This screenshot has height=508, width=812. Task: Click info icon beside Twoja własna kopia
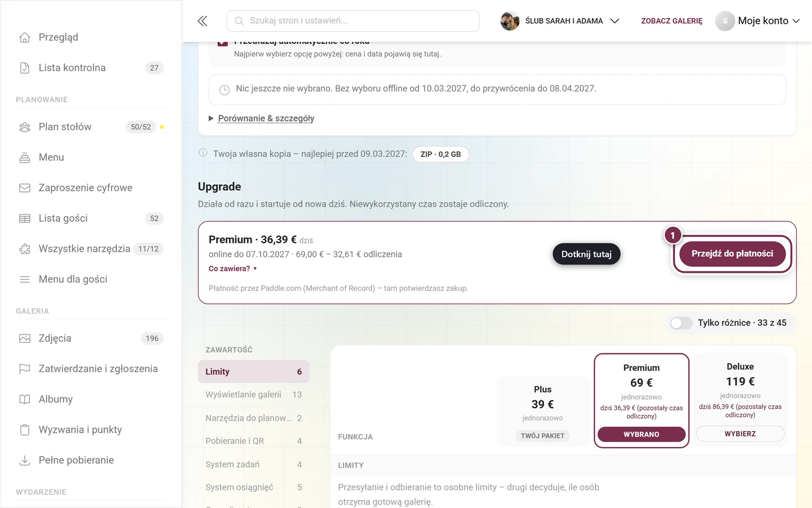(x=203, y=153)
